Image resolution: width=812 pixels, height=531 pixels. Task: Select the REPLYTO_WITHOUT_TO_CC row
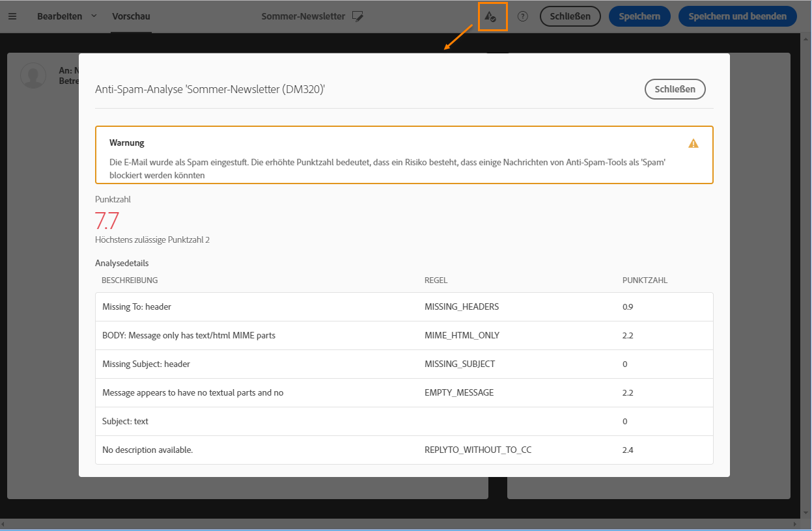tap(404, 450)
